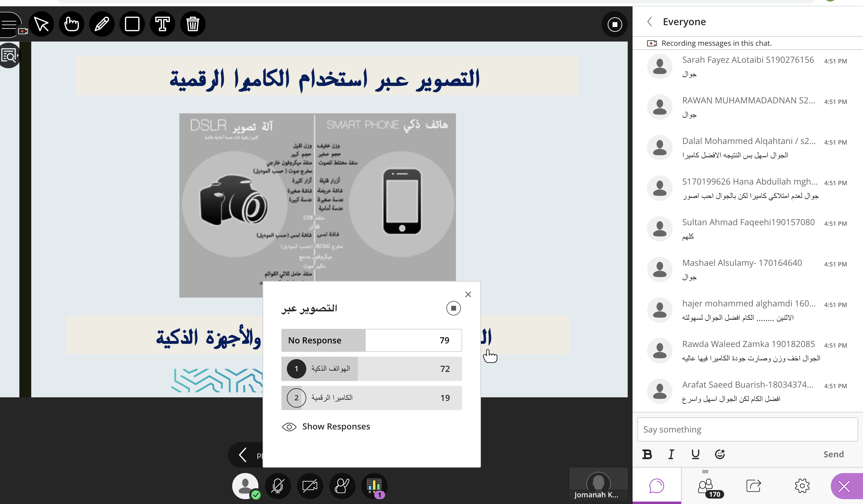Click the Say something input field
Viewport: 863px width, 504px height.
747,429
